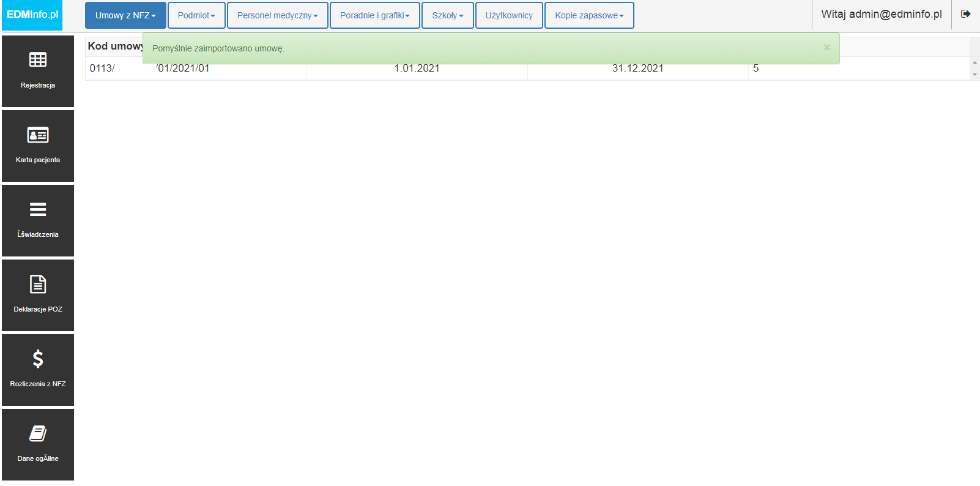Viewport: 980px width, 486px height.
Task: Click the scrollbar down arrow in the table
Action: pyautogui.click(x=974, y=75)
